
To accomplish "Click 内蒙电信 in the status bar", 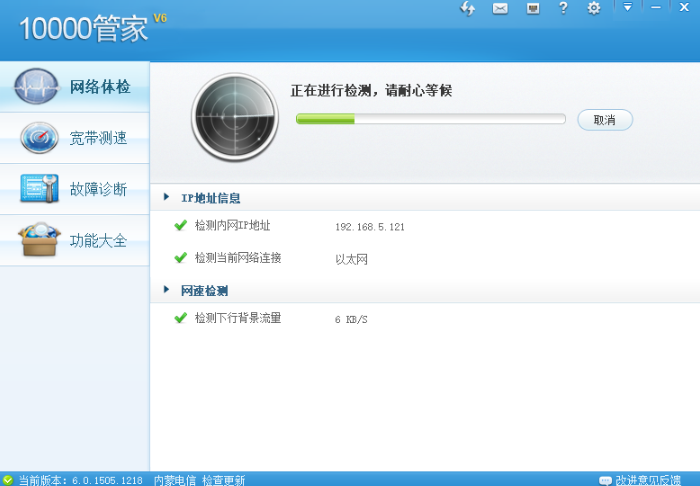I will (175, 480).
